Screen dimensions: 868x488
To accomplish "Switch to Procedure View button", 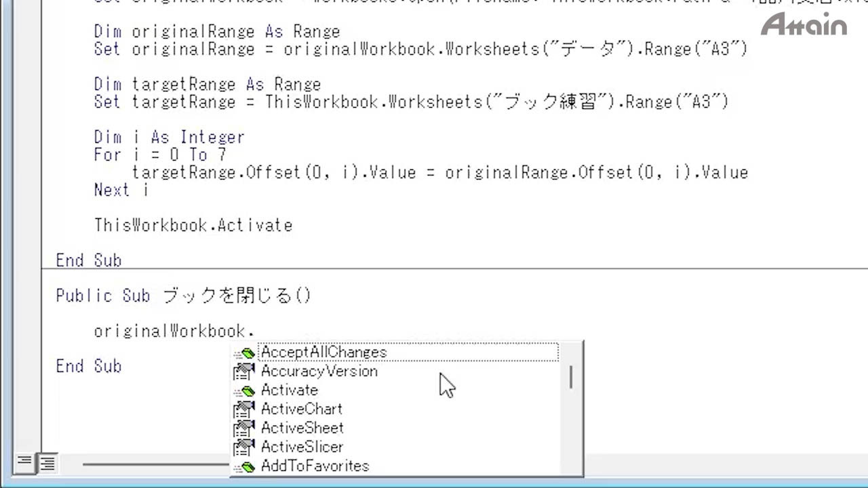I will click(24, 463).
